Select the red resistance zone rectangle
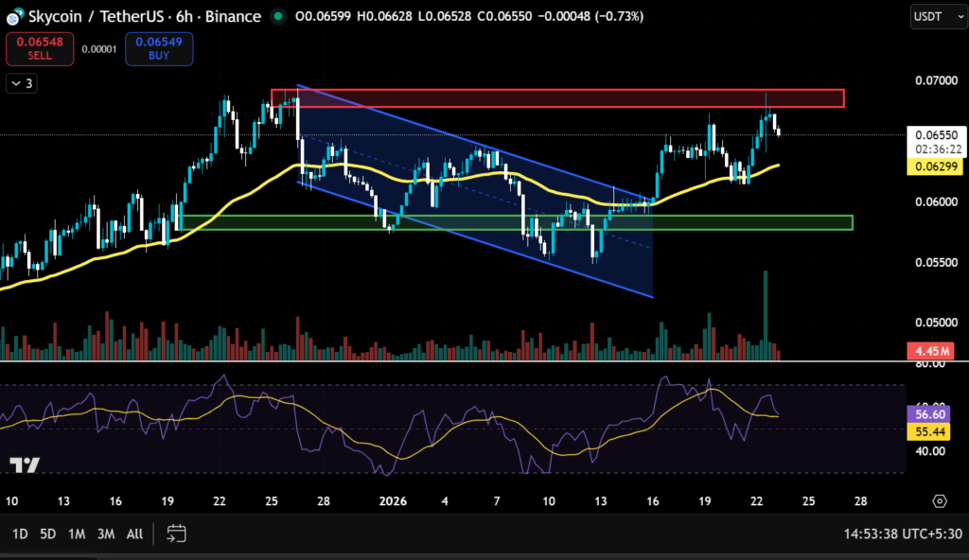Screen dimensions: 969x560 click(556, 98)
